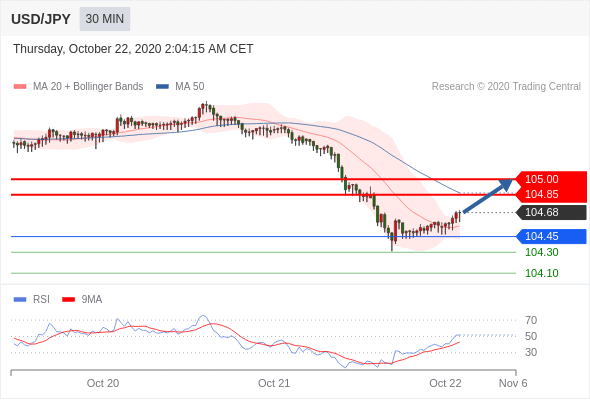Click the pink MA 20 Bollinger Bands swatch
Screen dimensions: 590x400
(x=20, y=87)
